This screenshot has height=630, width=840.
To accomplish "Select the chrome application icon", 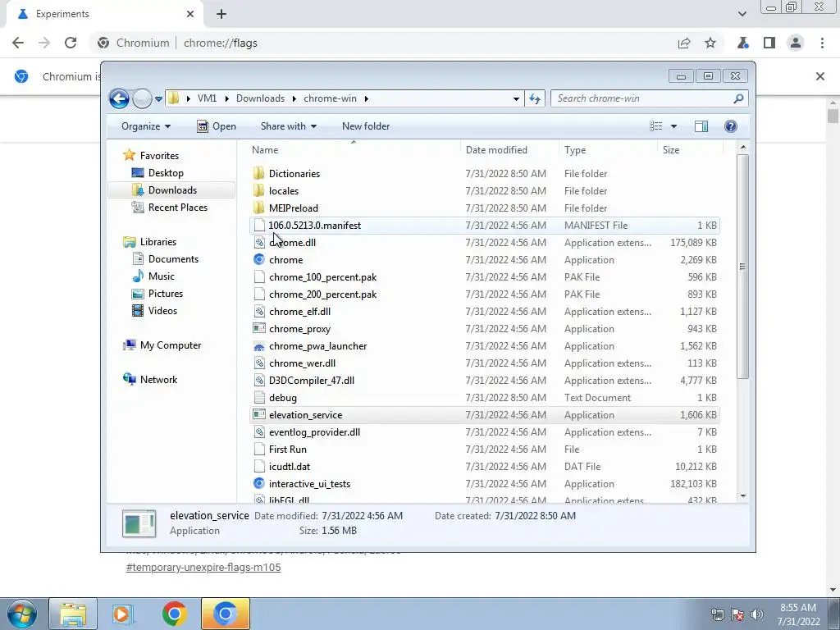I will click(258, 260).
